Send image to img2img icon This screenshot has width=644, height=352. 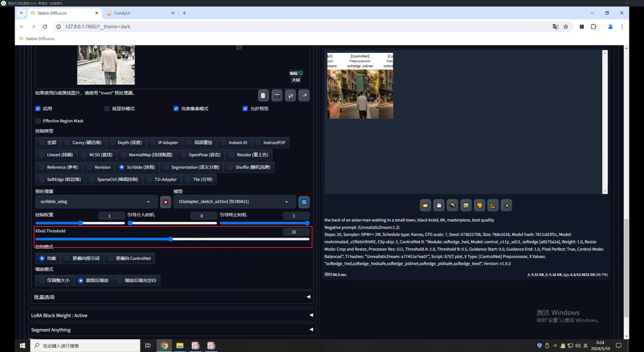[466, 205]
